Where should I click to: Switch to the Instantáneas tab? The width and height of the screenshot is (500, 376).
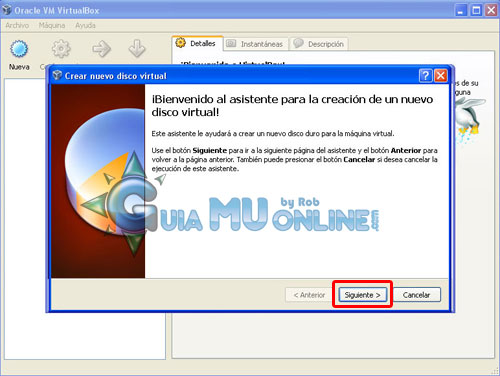point(255,44)
